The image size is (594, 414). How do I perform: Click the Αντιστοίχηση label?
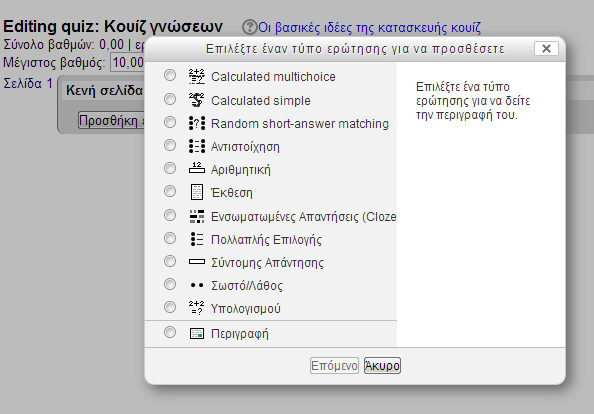[245, 147]
